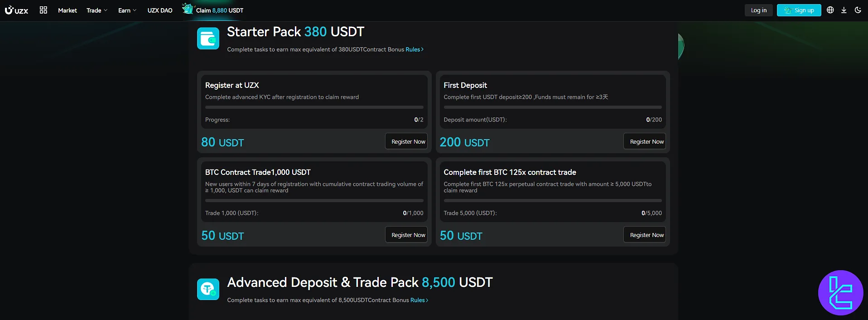The image size is (868, 320).
Task: Click the language globe icon
Action: 830,10
